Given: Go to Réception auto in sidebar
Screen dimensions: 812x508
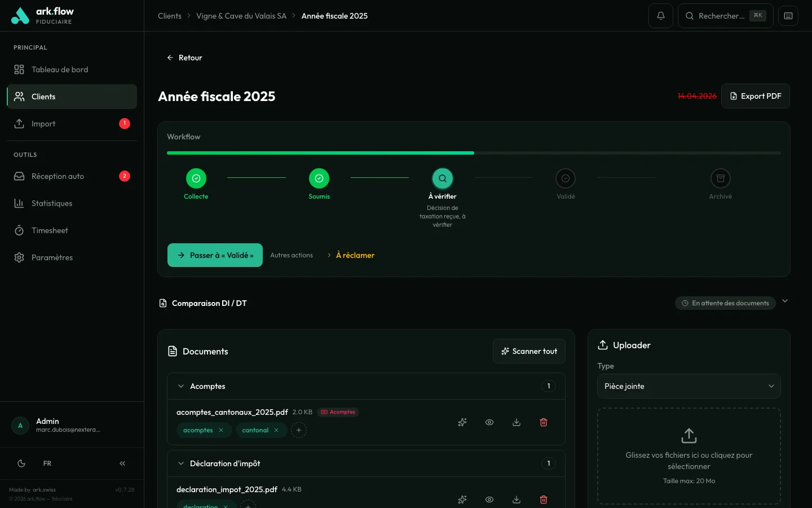Looking at the screenshot, I should click(58, 176).
